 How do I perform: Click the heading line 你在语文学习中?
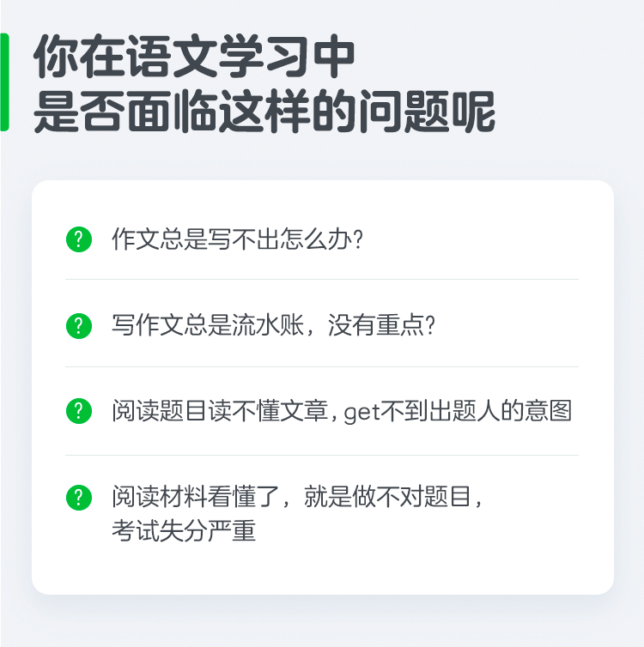[194, 58]
